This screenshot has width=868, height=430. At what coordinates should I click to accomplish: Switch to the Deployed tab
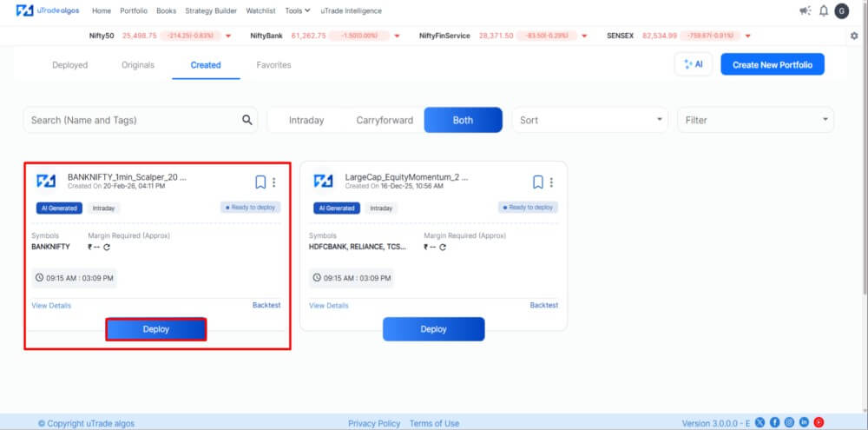coord(69,65)
